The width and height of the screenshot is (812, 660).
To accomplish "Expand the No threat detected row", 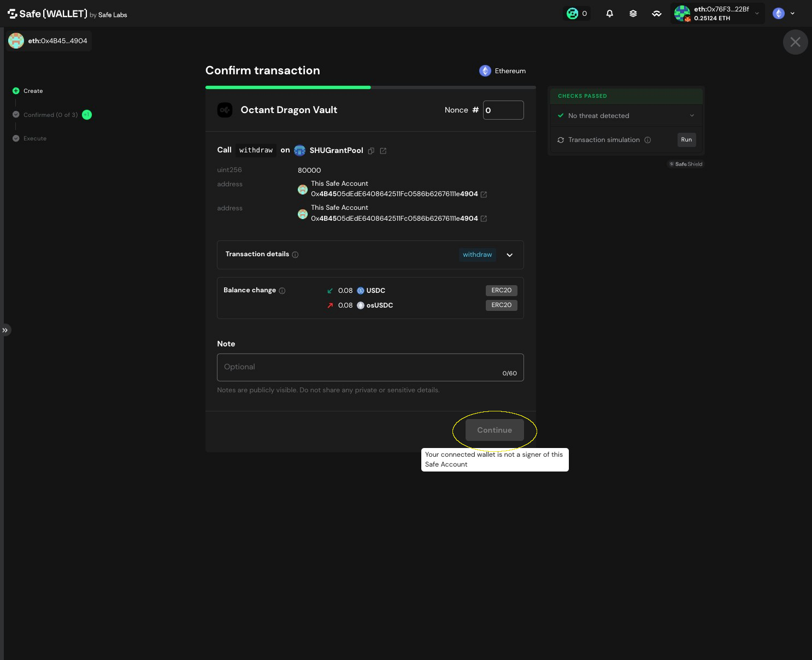I will pyautogui.click(x=626, y=116).
